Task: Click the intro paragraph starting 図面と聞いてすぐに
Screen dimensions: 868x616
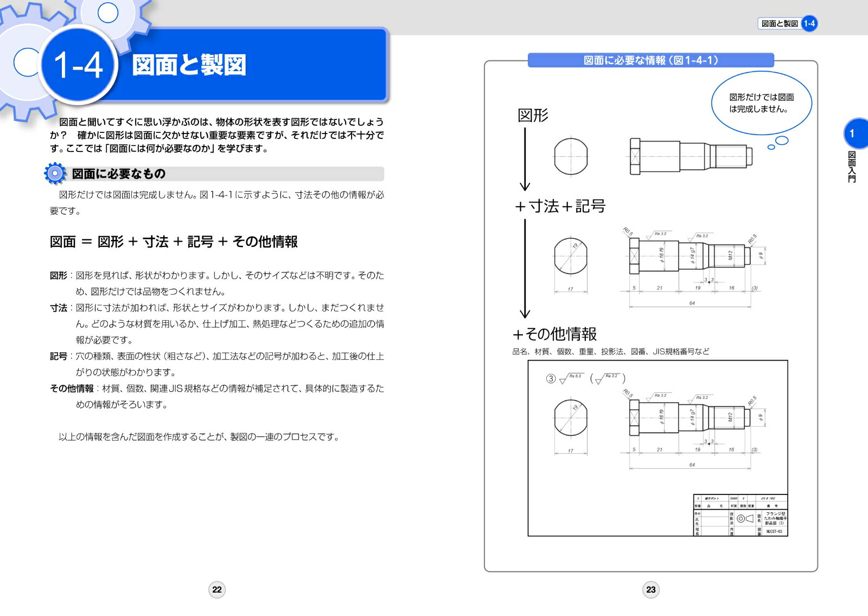Action: pos(217,135)
